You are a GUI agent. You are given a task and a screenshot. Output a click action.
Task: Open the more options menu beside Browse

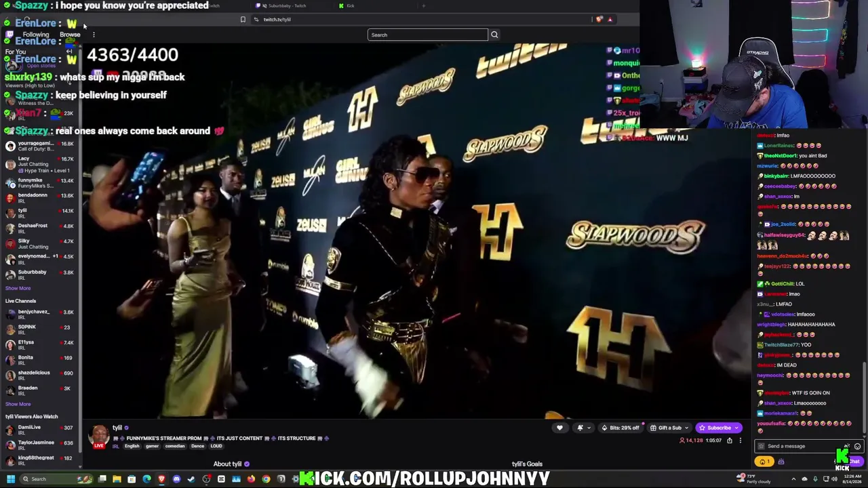[x=94, y=35]
